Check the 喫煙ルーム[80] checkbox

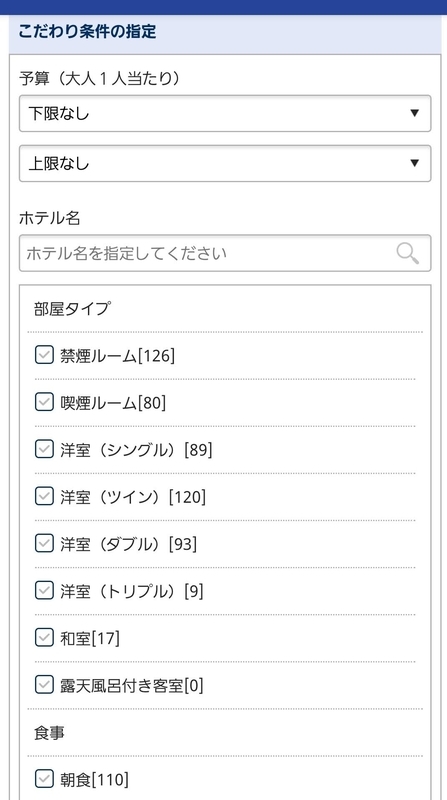44,402
